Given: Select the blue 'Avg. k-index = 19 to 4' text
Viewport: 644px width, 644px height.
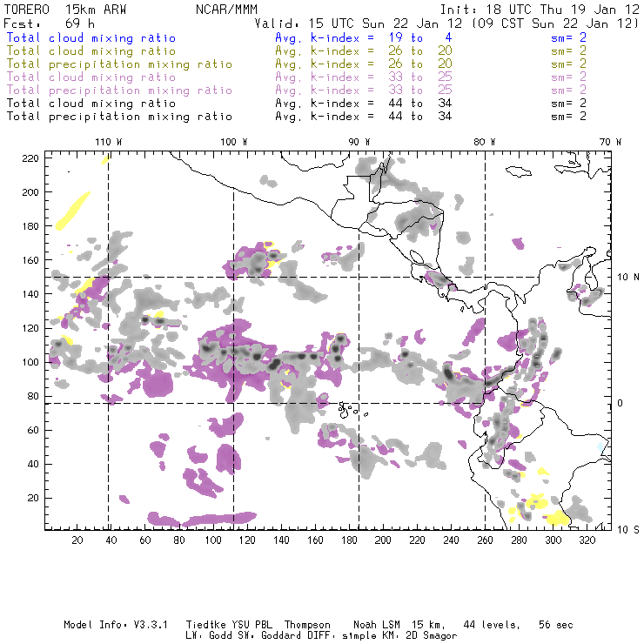Looking at the screenshot, I should 364,38.
